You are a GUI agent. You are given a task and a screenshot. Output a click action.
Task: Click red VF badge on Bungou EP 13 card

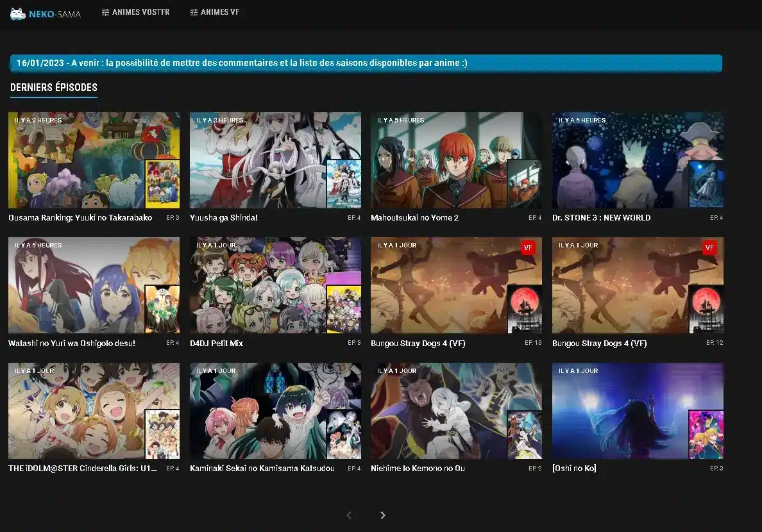point(528,247)
